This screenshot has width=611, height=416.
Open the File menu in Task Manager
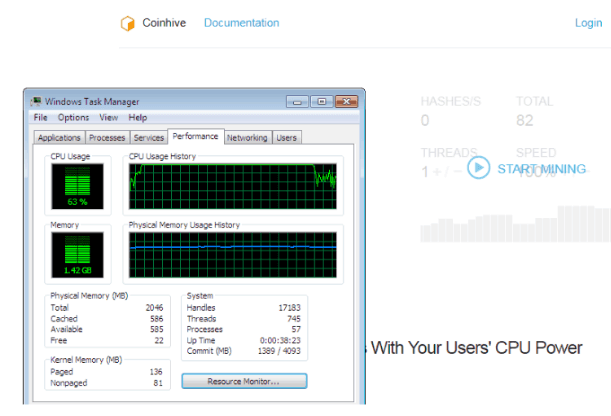[x=41, y=117]
